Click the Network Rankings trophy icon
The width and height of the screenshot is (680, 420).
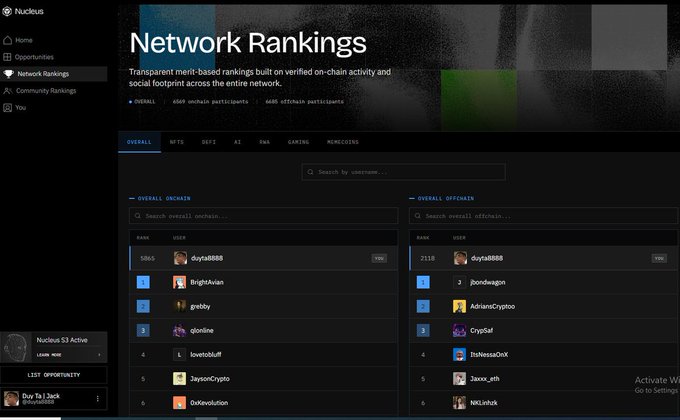pos(8,74)
